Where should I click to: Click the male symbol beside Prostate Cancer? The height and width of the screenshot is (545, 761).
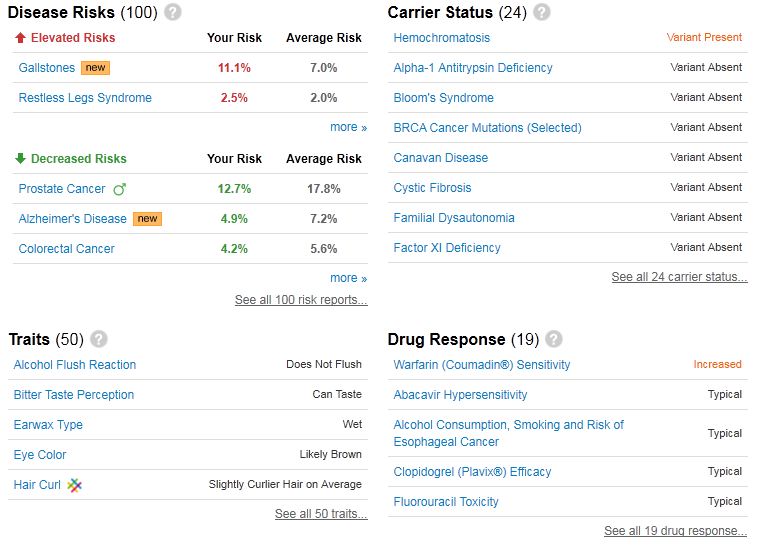point(120,189)
